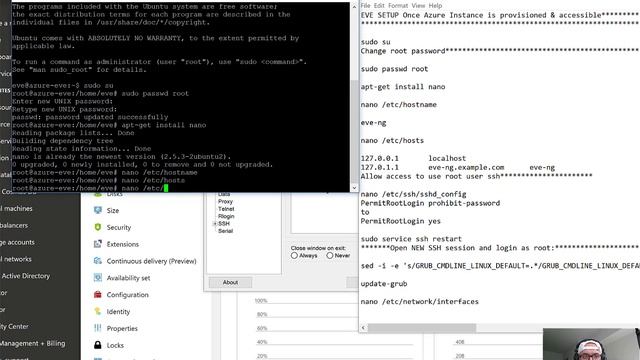This screenshot has width=640, height=360.
Task: Click Notepad horizontal scrollbar left arrow
Action: tap(363, 328)
